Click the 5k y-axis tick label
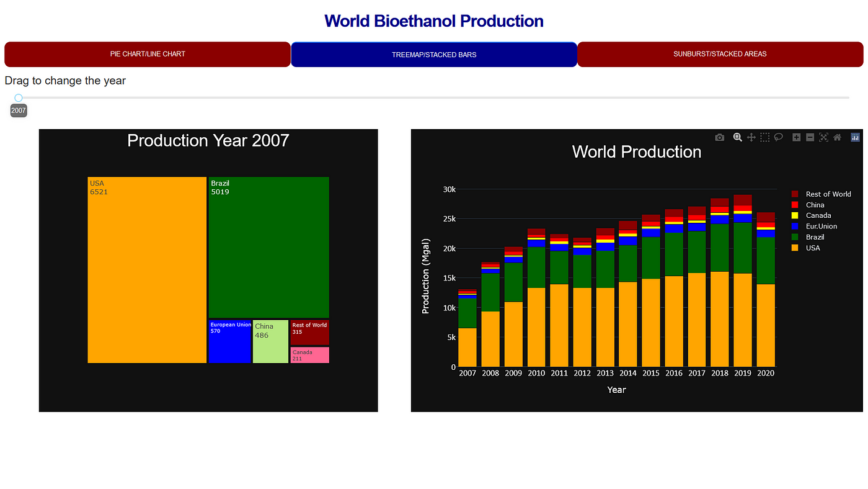This screenshot has height=489, width=868. pos(451,338)
